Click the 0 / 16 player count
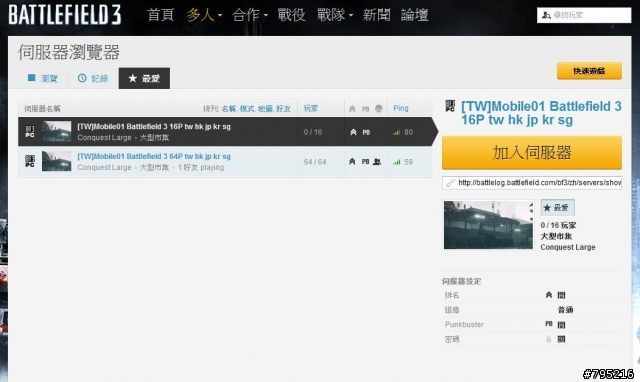 [x=313, y=132]
